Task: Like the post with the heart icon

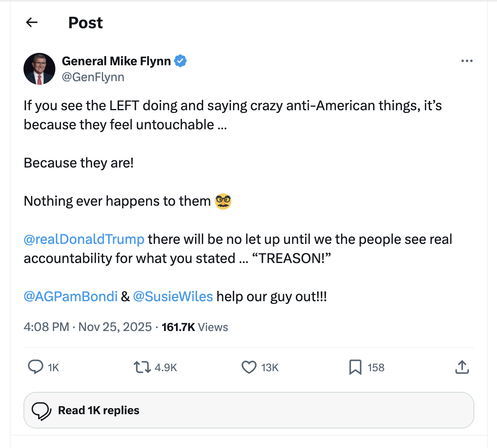Action: [249, 367]
